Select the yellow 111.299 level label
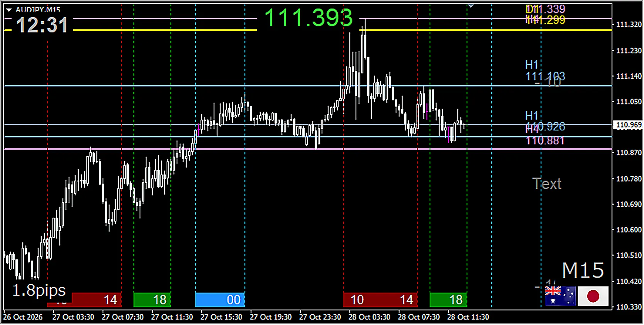 pos(545,20)
